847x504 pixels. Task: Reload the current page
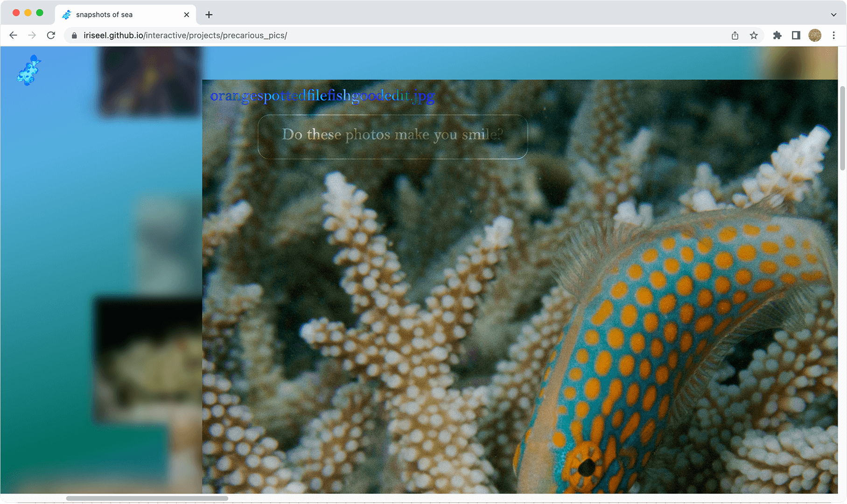point(51,35)
